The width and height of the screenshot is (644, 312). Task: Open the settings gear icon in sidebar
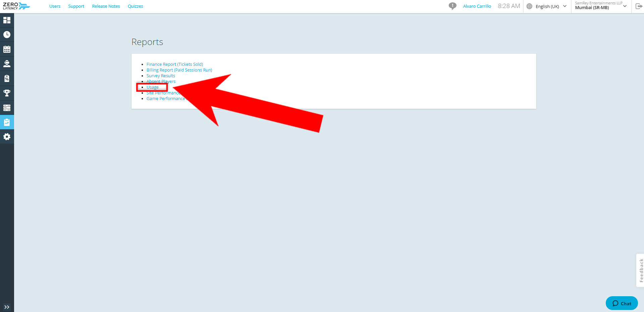tap(7, 137)
